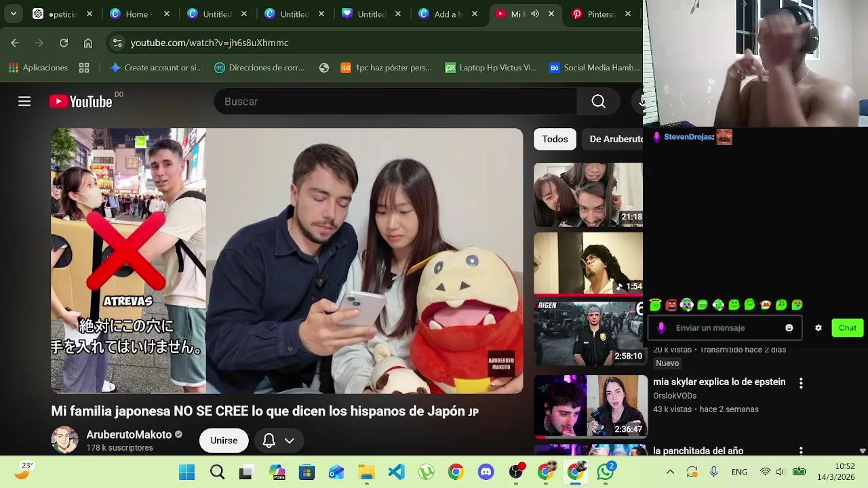This screenshot has width=868, height=488.
Task: Open the 2:58:10 BIGEN video thumbnail
Action: click(588, 333)
